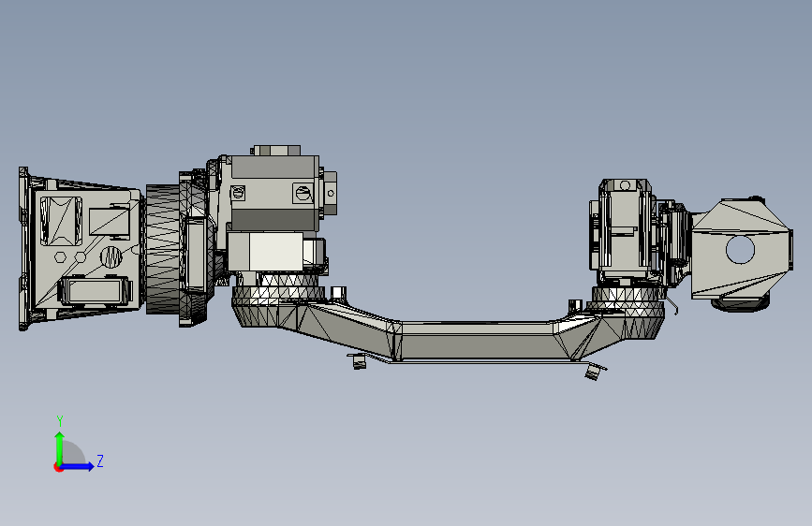This screenshot has height=526, width=812.
Task: Click the red X origin dot of triad
Action: (x=58, y=467)
